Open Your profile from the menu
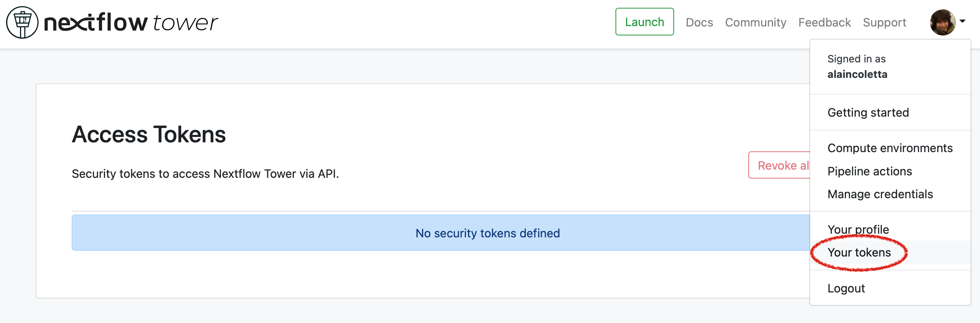This screenshot has height=323, width=980. 858,229
